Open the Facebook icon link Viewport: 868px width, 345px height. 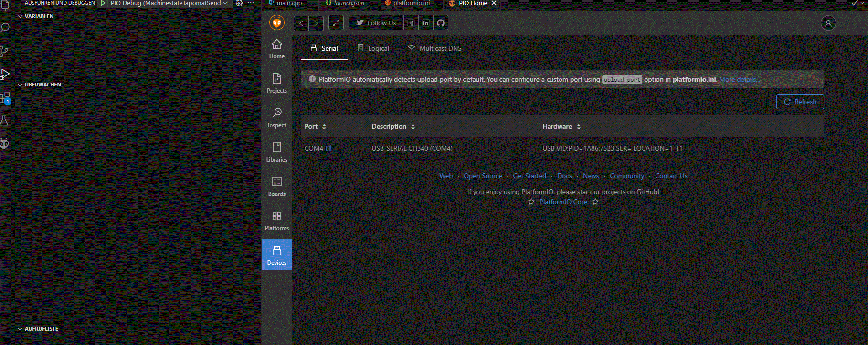(x=411, y=22)
